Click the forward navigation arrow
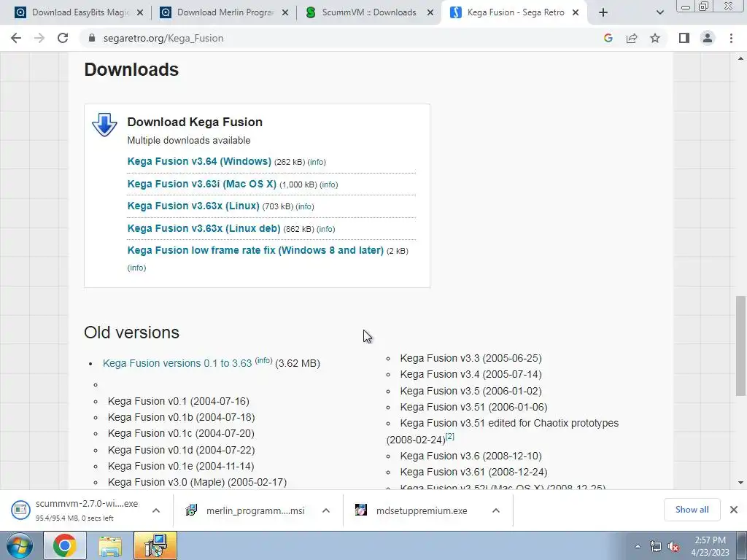 [39, 38]
